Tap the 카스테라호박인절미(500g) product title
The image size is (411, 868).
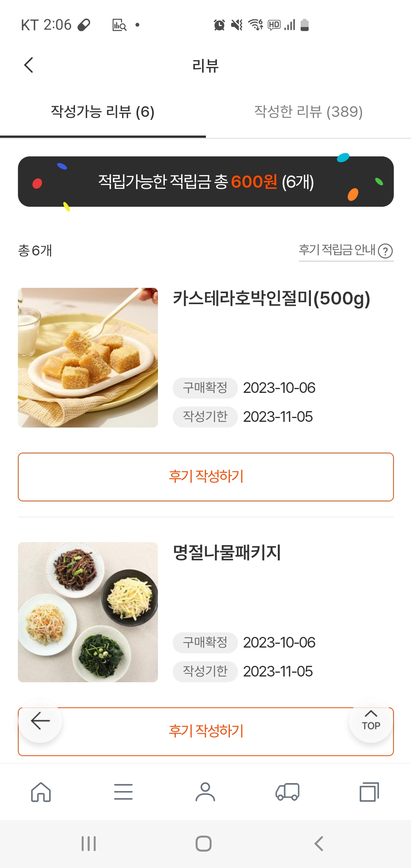click(x=271, y=298)
